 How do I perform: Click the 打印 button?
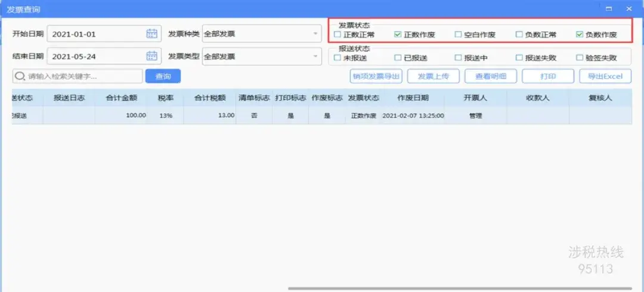point(548,76)
